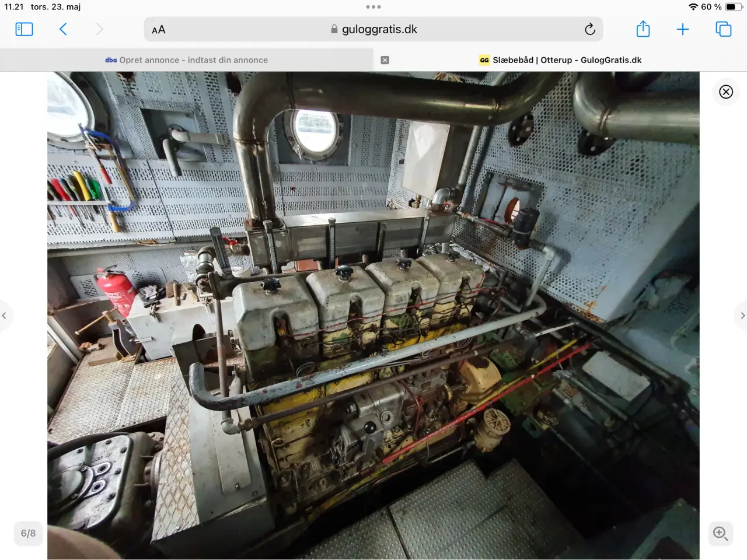Close the image gallery viewer

pyautogui.click(x=726, y=92)
